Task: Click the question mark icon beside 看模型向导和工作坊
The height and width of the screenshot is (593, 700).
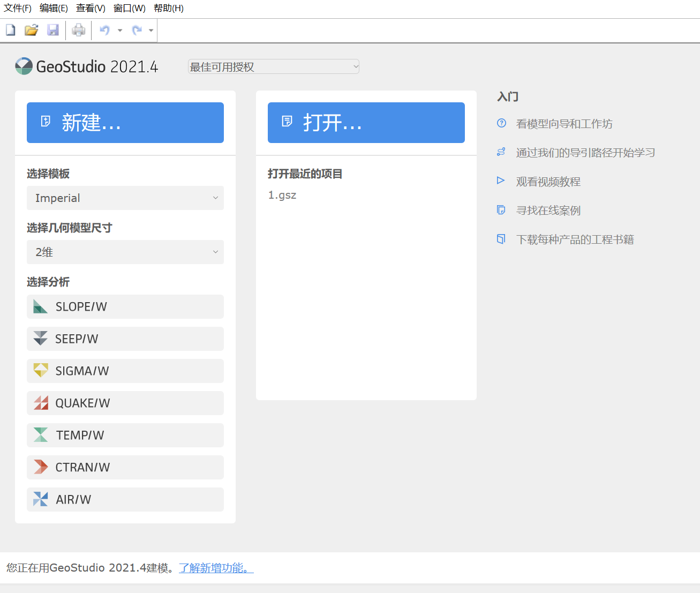Action: pos(501,123)
